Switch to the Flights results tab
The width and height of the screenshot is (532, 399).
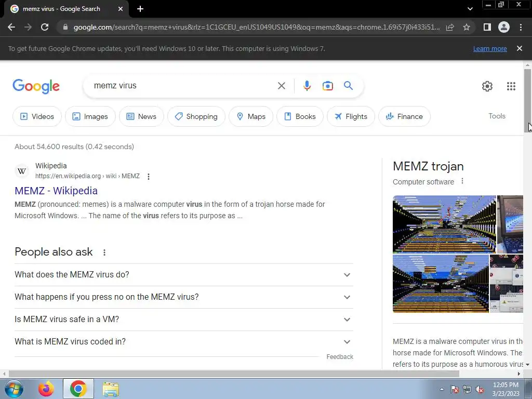351,116
